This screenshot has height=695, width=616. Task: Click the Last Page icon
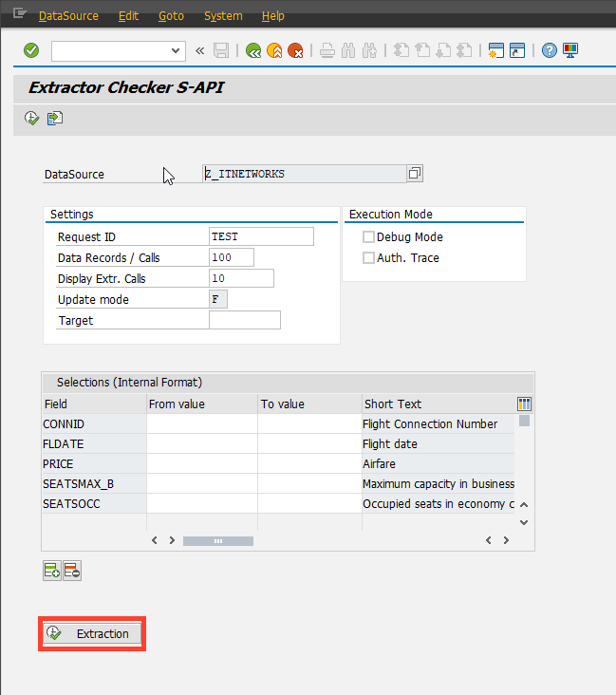pos(464,50)
